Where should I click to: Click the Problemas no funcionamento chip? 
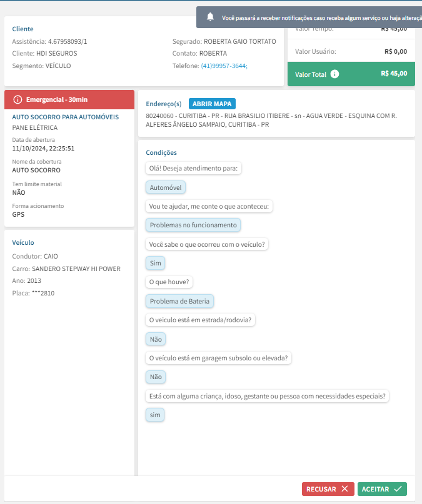click(193, 225)
